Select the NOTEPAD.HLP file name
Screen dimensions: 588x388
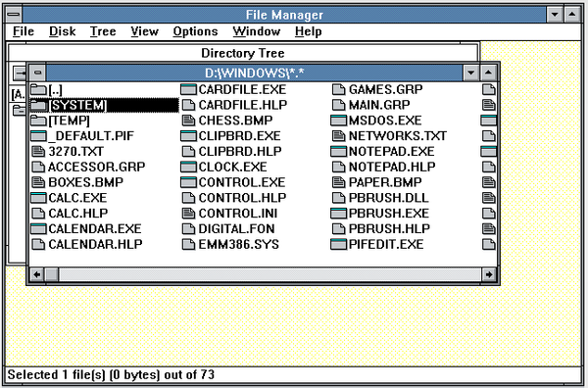coord(392,167)
